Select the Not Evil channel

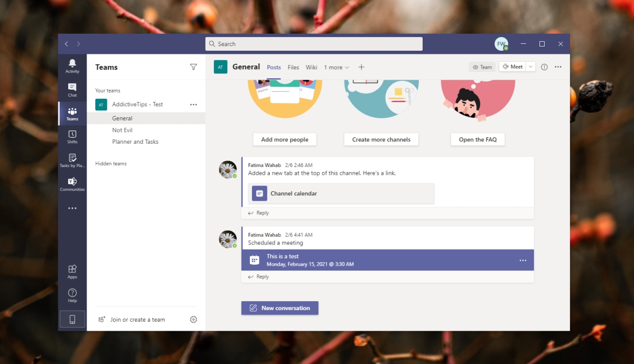click(x=146, y=130)
